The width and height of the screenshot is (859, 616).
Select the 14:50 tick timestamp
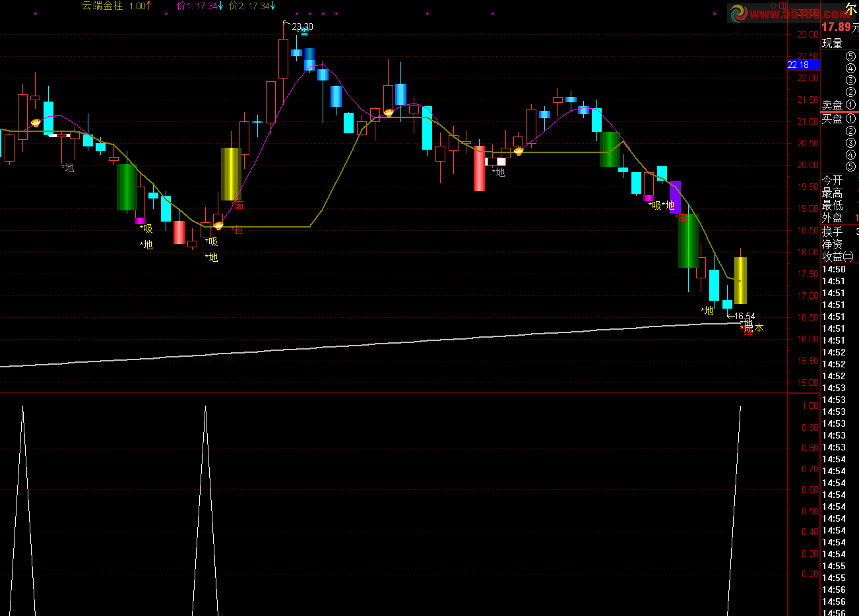[x=833, y=269]
